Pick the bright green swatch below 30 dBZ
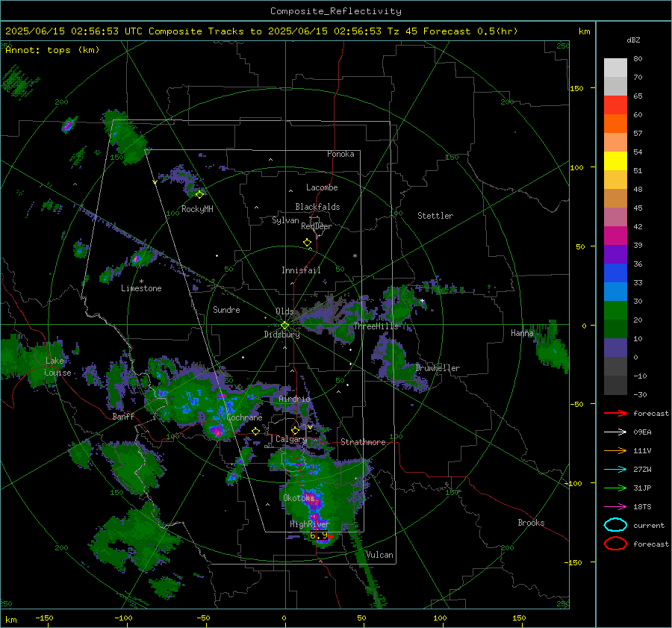672x628 pixels. click(x=615, y=310)
